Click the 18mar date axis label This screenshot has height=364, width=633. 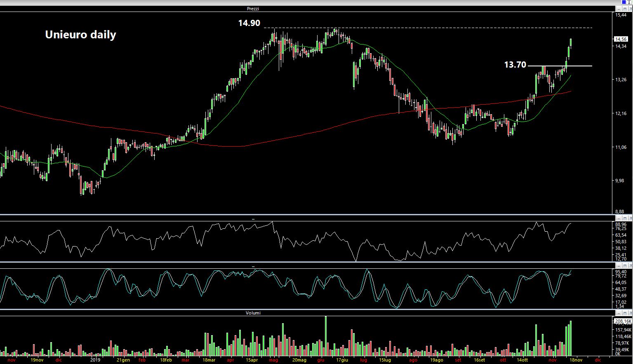[x=209, y=360]
